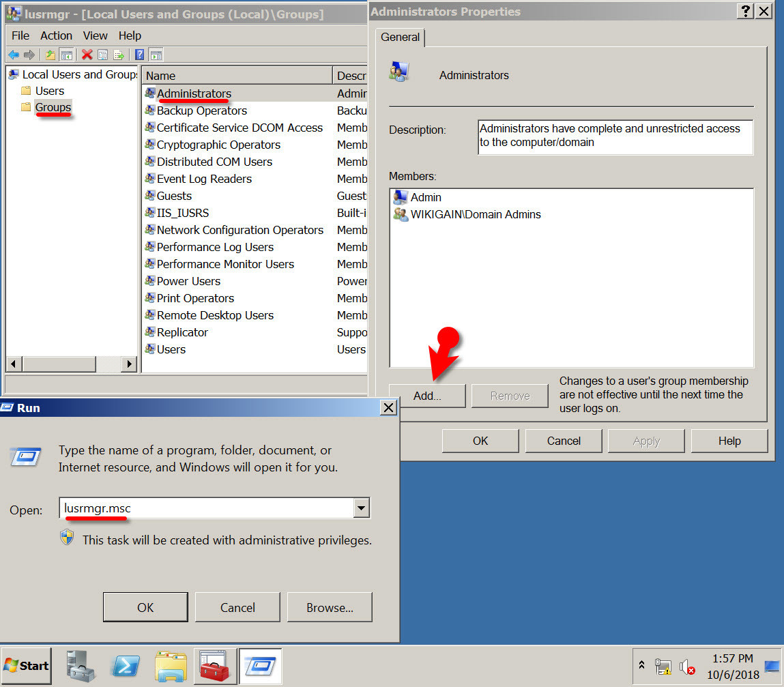Select the Groups node in tree
Image resolution: width=784 pixels, height=687 pixels.
(x=53, y=107)
